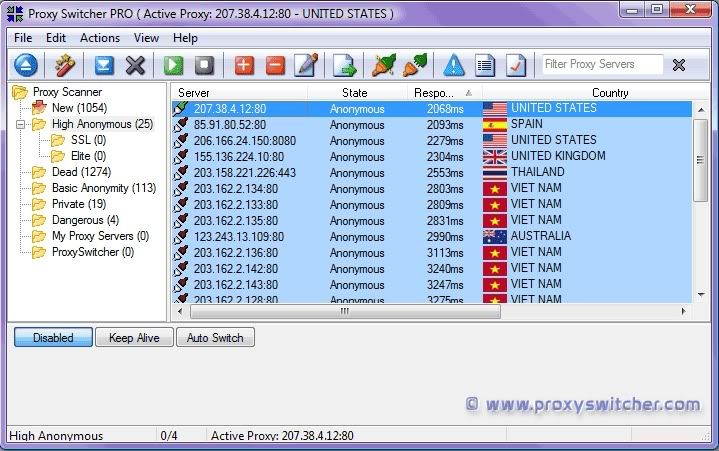
Task: Click horizontal scrollbar right arrow
Action: 684,311
